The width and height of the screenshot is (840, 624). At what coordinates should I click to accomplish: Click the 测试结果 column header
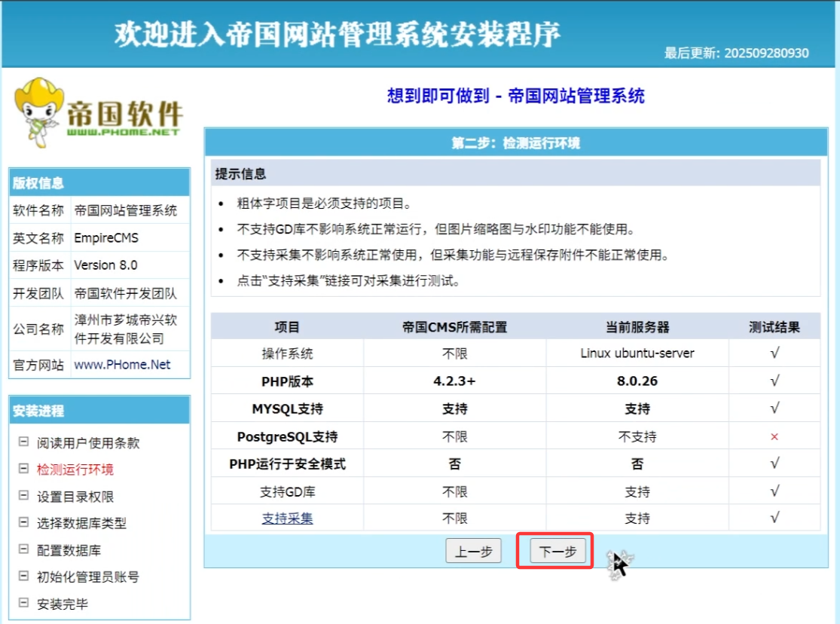point(774,327)
